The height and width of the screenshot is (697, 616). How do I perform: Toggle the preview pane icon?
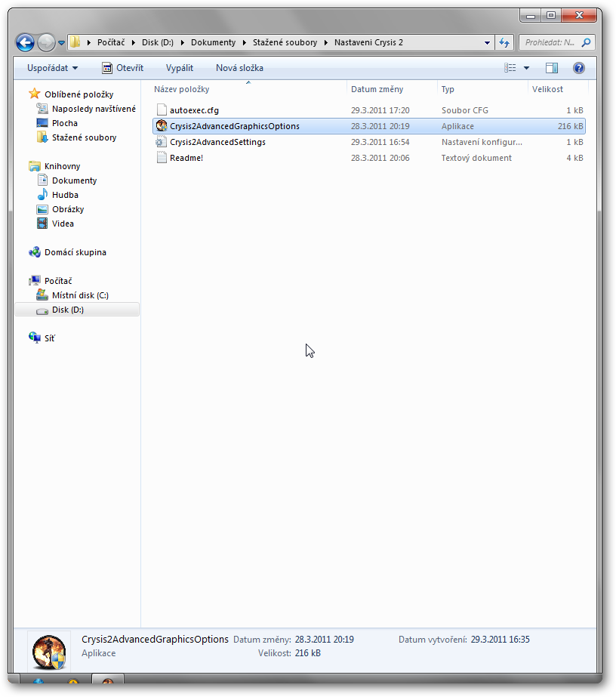tap(552, 68)
